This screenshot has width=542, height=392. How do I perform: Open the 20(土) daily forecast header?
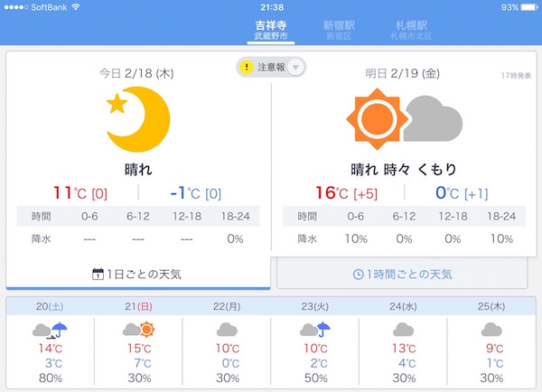(50, 306)
